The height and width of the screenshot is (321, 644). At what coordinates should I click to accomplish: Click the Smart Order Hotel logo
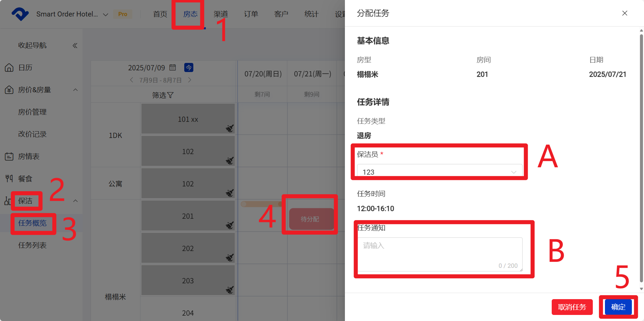pos(20,14)
